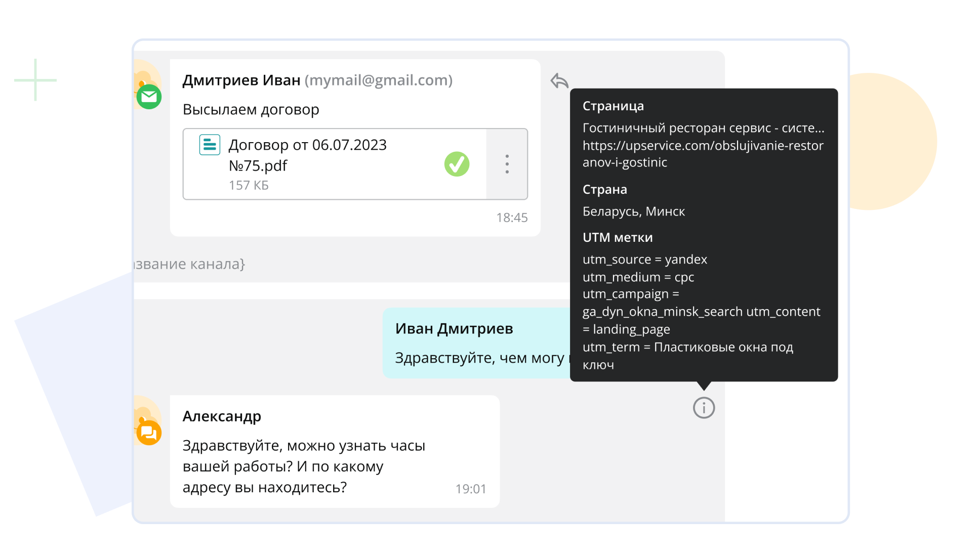Select the sender name Дмитриев Иван
Image resolution: width=980 pixels, height=559 pixels.
click(x=241, y=79)
